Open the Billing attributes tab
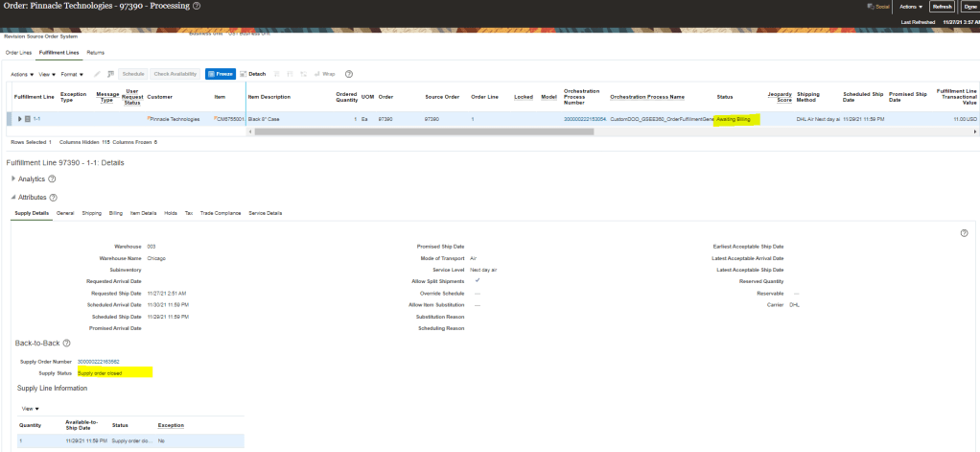 click(116, 212)
